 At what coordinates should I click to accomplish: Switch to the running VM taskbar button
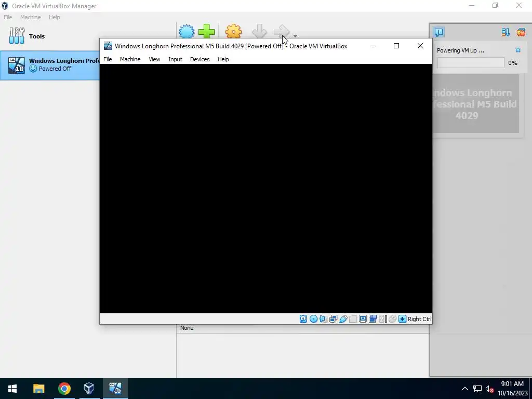point(115,389)
